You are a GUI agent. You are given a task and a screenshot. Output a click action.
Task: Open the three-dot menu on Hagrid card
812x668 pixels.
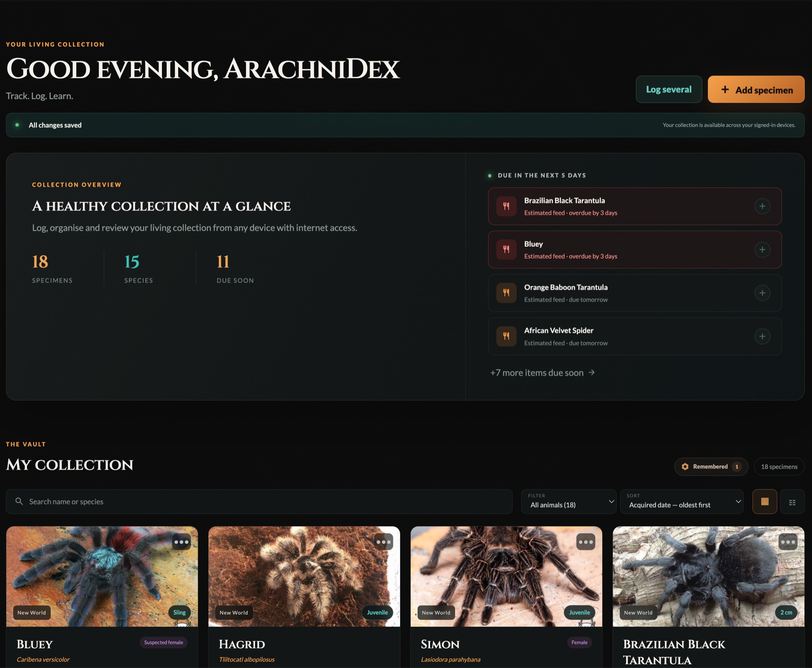point(383,542)
